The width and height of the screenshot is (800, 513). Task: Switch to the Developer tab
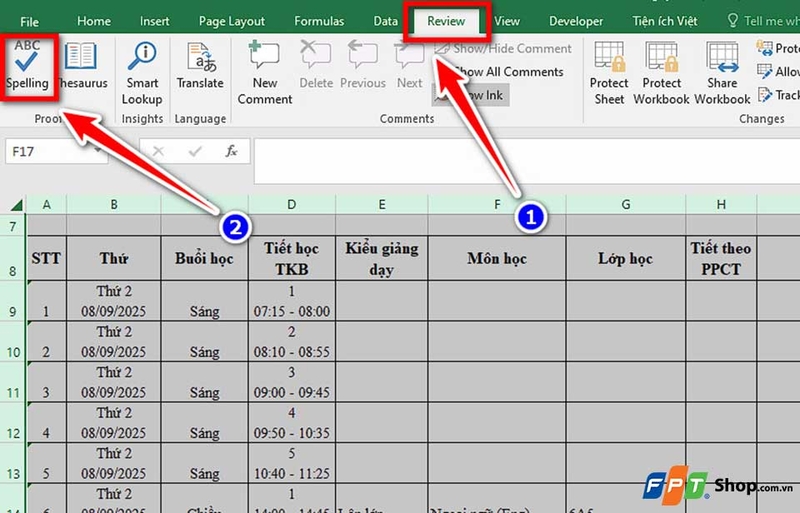[576, 21]
